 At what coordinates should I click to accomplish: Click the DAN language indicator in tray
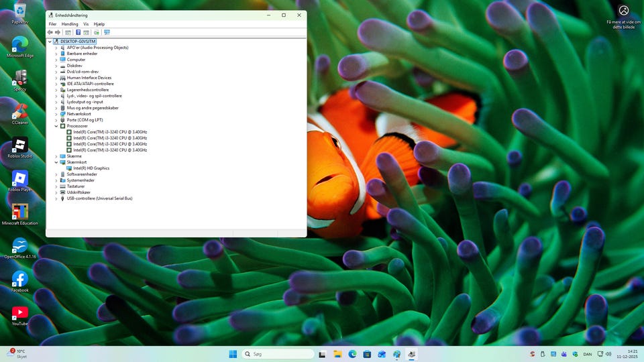click(588, 354)
